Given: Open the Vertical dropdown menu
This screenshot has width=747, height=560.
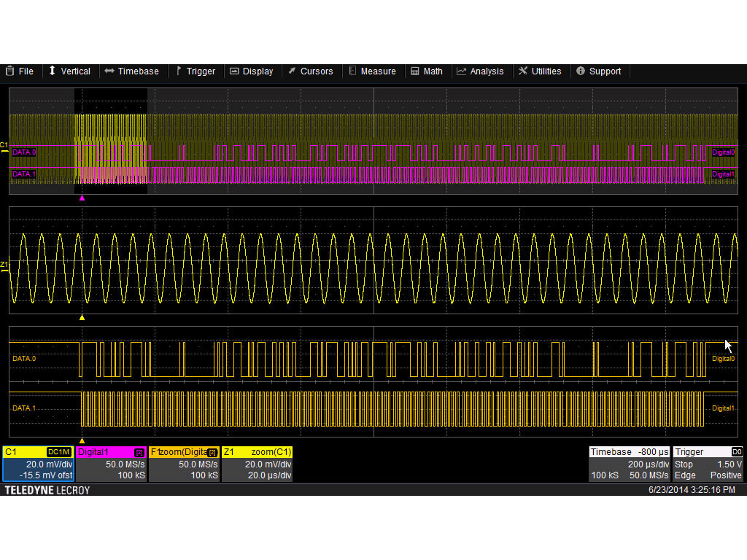Looking at the screenshot, I should [70, 71].
